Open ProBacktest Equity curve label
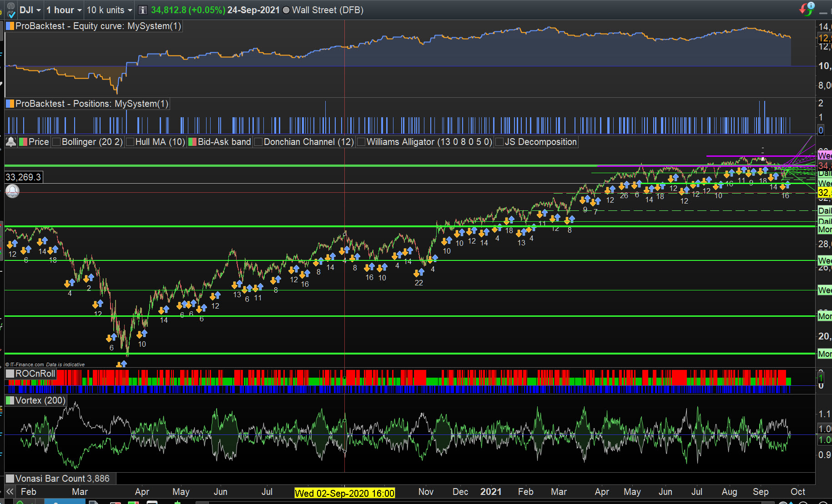 click(98, 26)
